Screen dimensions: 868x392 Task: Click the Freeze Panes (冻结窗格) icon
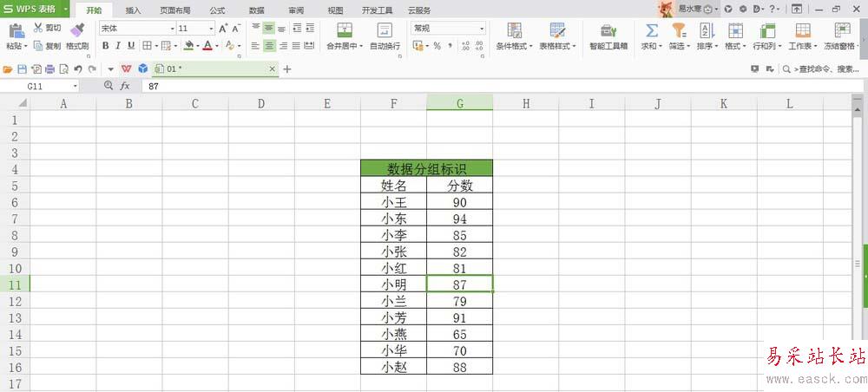(842, 29)
